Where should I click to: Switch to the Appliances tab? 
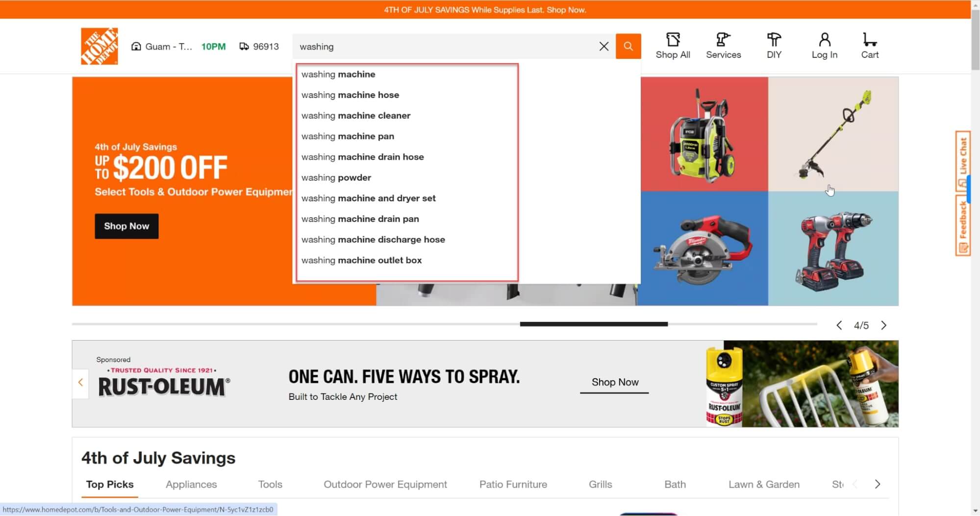point(191,484)
